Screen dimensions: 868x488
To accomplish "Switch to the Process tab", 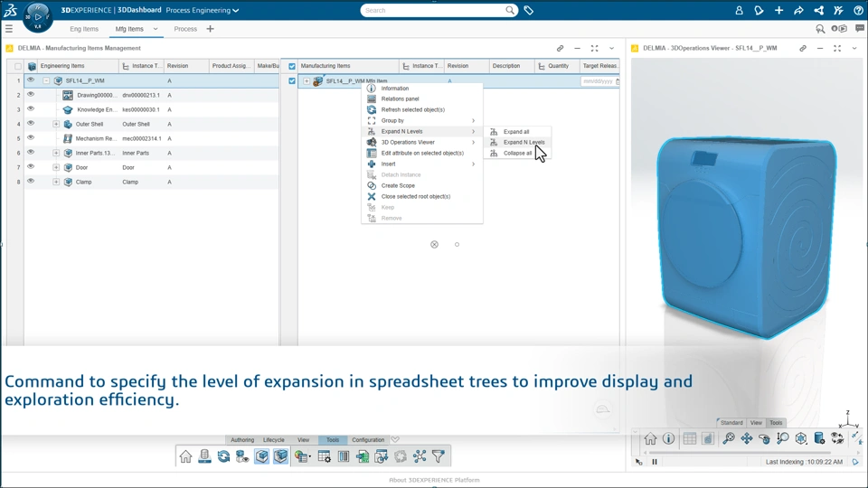I will coord(185,29).
